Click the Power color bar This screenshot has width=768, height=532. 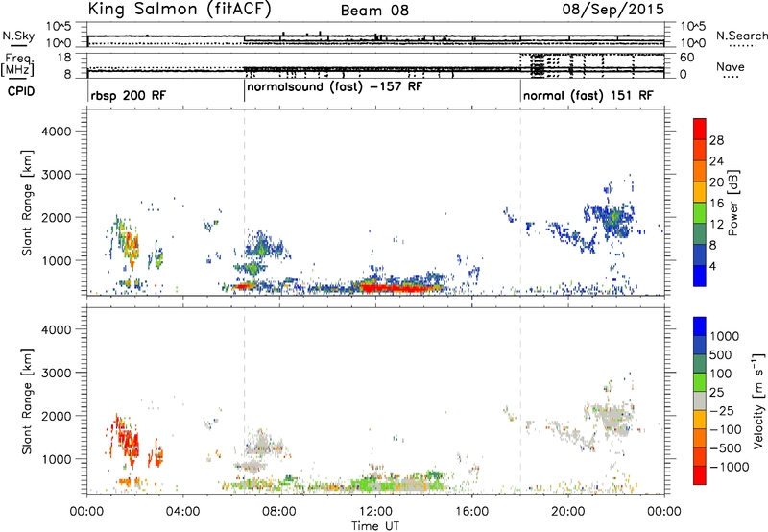700,202
